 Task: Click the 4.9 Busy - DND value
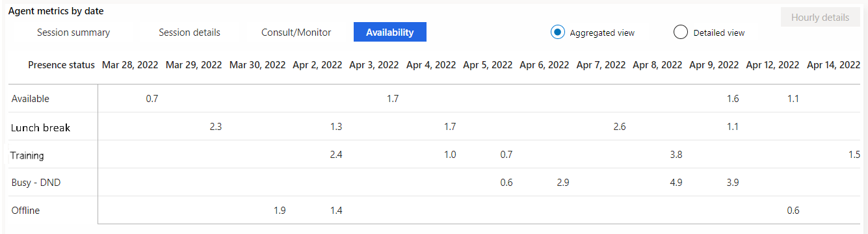(x=676, y=183)
